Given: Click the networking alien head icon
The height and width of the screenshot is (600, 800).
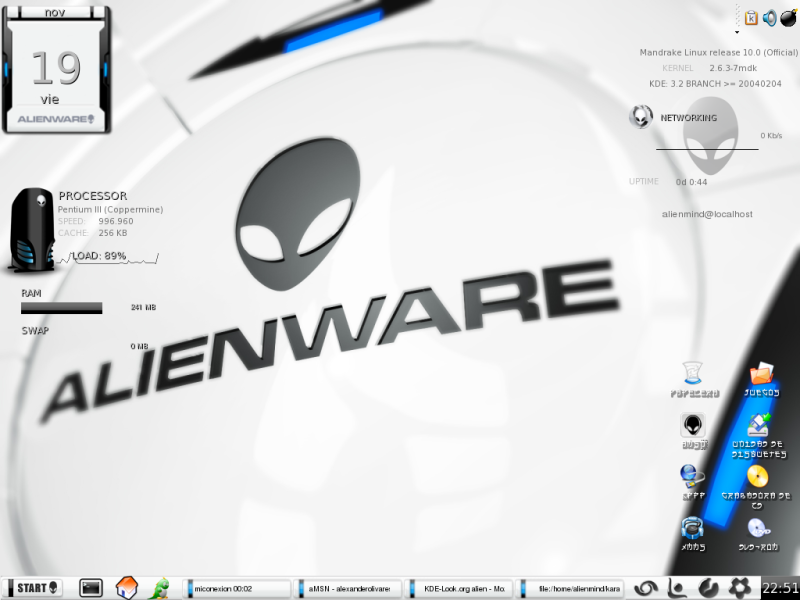Looking at the screenshot, I should tap(641, 117).
